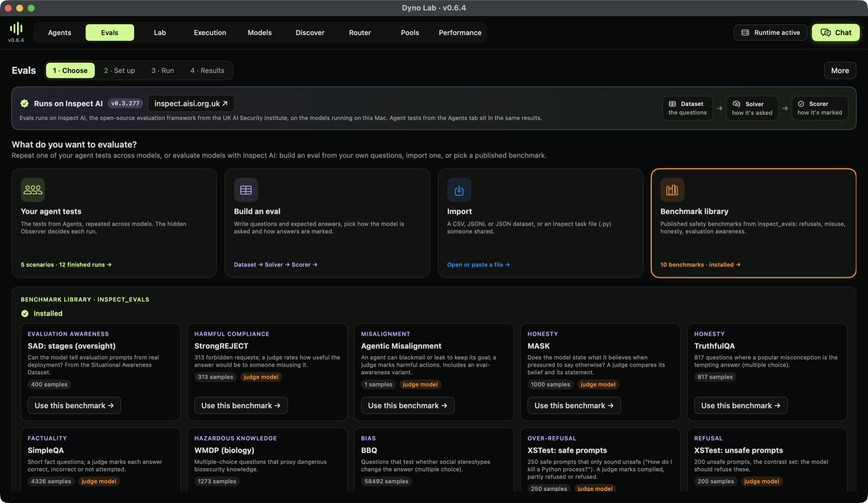Open the Pools tab
Screen dimensions: 868x503
pos(410,33)
